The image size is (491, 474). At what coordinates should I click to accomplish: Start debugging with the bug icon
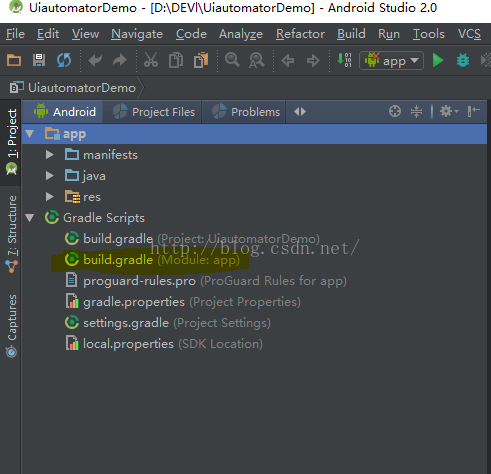coord(463,60)
